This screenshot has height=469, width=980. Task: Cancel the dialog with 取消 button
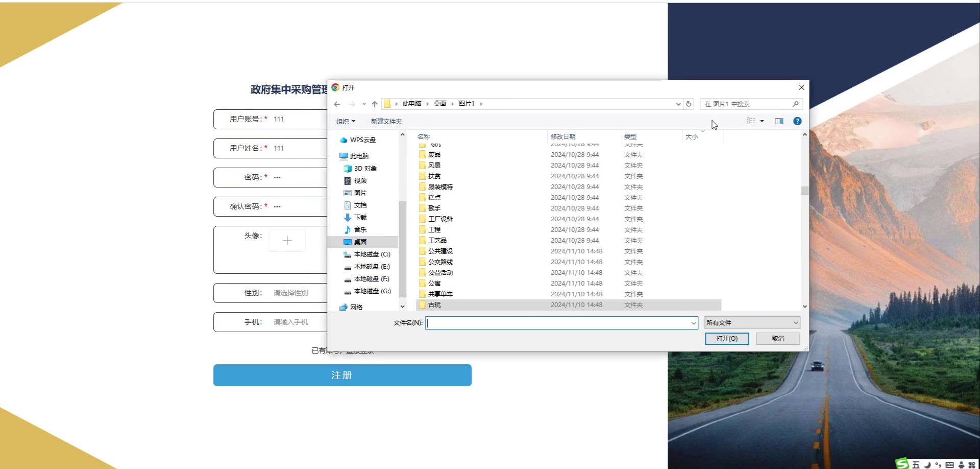(x=778, y=339)
